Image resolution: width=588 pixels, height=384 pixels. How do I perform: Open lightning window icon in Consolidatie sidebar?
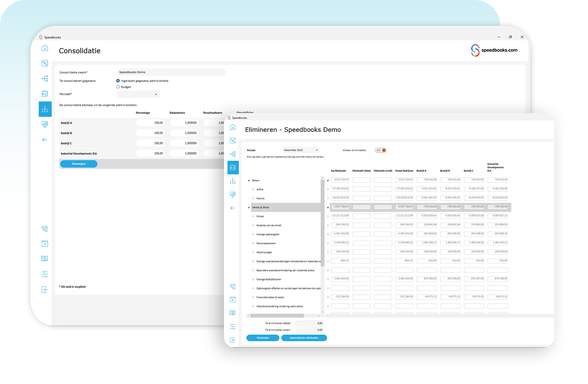(x=45, y=244)
